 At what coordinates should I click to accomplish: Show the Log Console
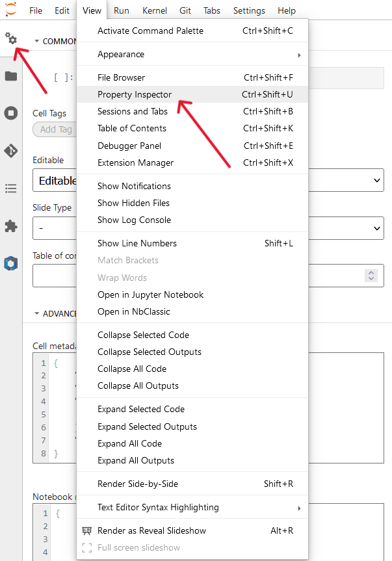tap(136, 220)
